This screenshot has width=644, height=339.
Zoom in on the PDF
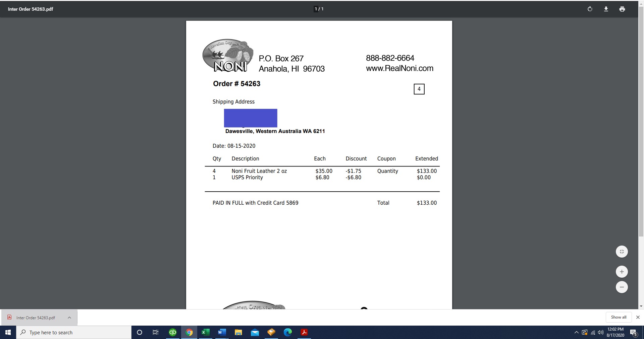click(622, 272)
